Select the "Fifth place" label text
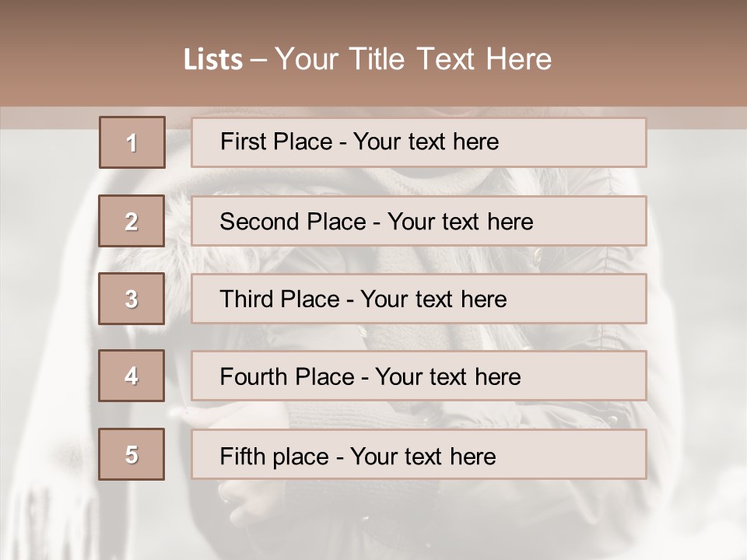 point(274,456)
